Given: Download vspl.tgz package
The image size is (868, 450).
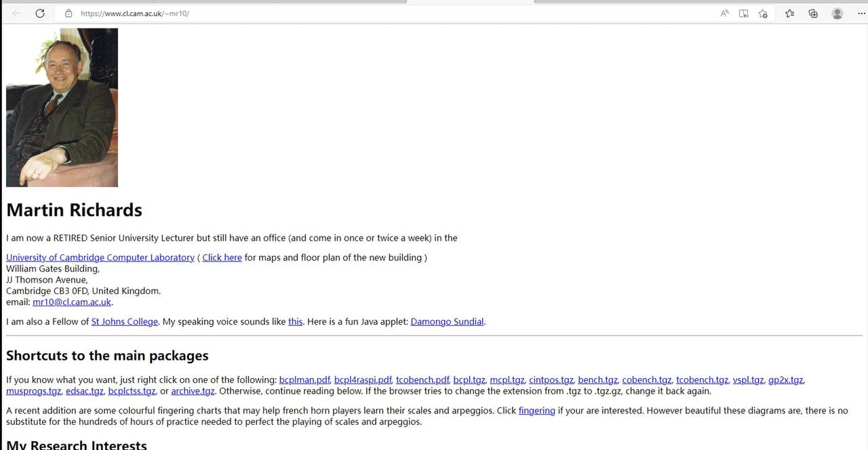Looking at the screenshot, I should pyautogui.click(x=749, y=380).
